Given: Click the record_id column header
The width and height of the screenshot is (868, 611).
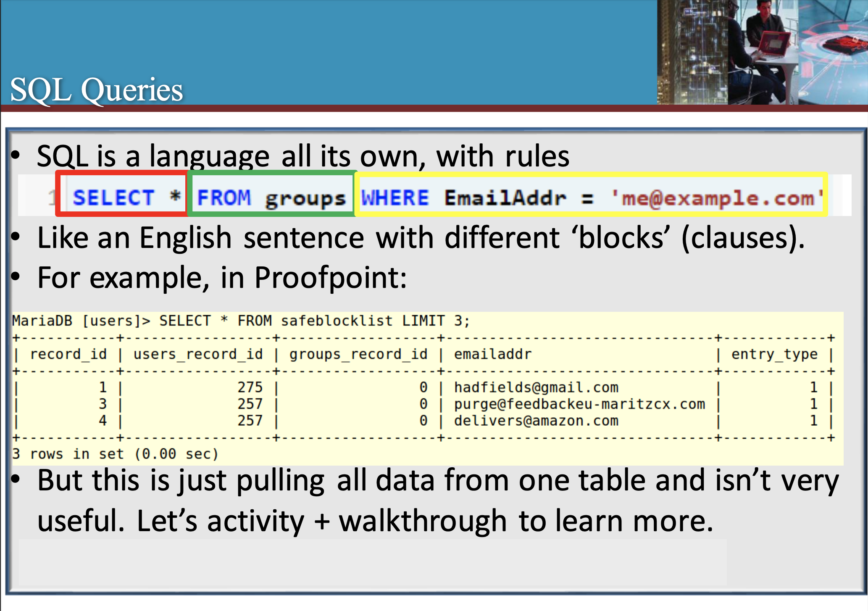Looking at the screenshot, I should [68, 354].
